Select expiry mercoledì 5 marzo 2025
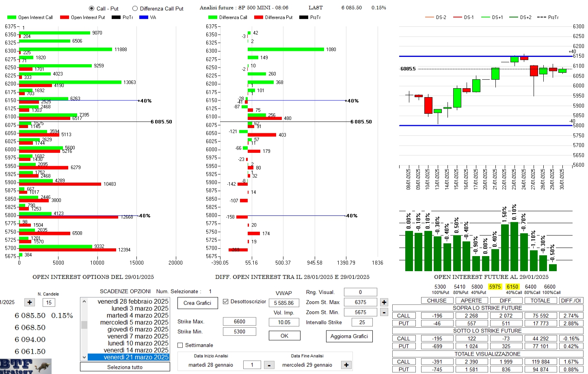Viewport: 588px width, 374px height. point(128,322)
